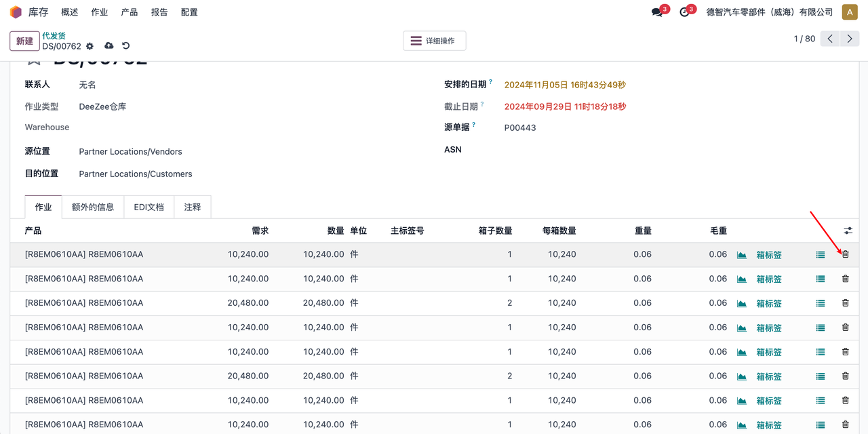Open the 作业 menu in top bar

pos(99,12)
